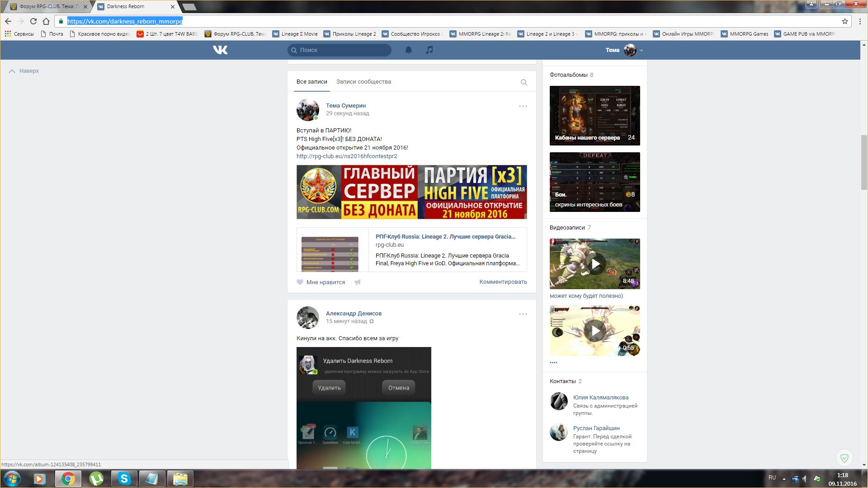Play the 8:48 video thumbnail
The height and width of the screenshot is (488, 868).
(x=595, y=264)
